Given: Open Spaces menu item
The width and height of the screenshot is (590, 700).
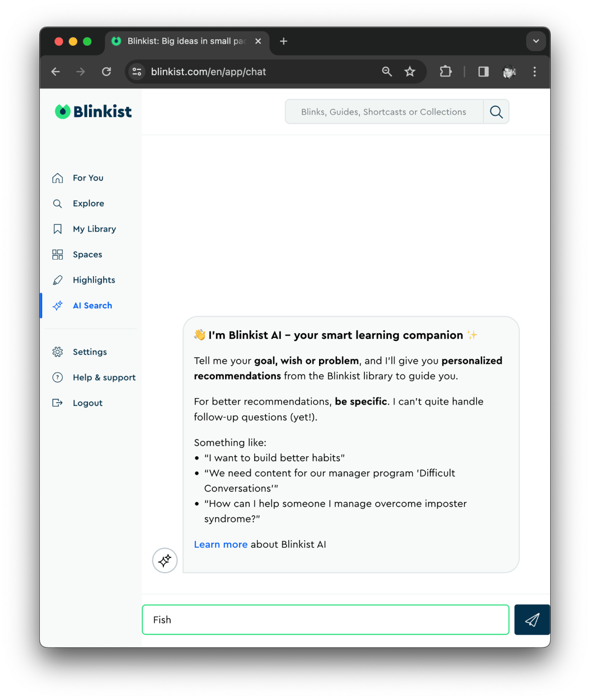Looking at the screenshot, I should pyautogui.click(x=88, y=255).
